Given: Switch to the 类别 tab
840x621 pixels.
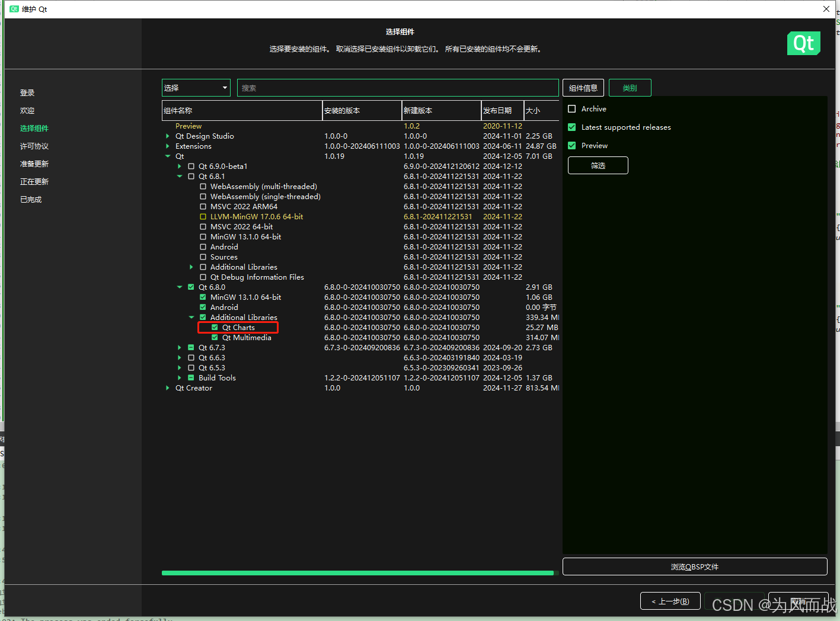Looking at the screenshot, I should (630, 87).
